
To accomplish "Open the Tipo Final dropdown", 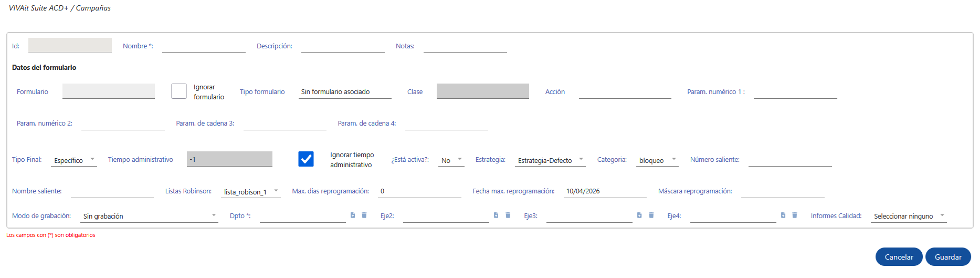I will (x=75, y=160).
